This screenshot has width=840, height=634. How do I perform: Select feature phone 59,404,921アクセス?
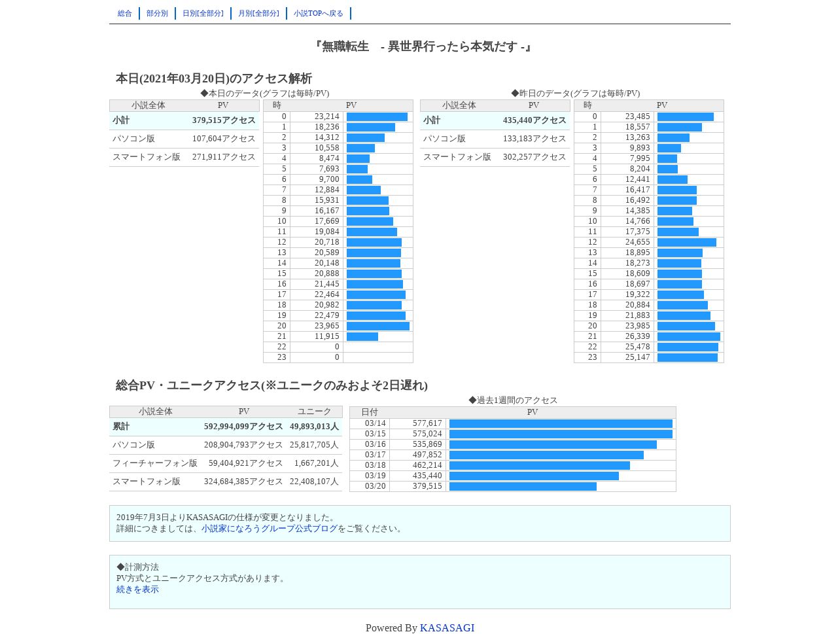click(x=245, y=463)
